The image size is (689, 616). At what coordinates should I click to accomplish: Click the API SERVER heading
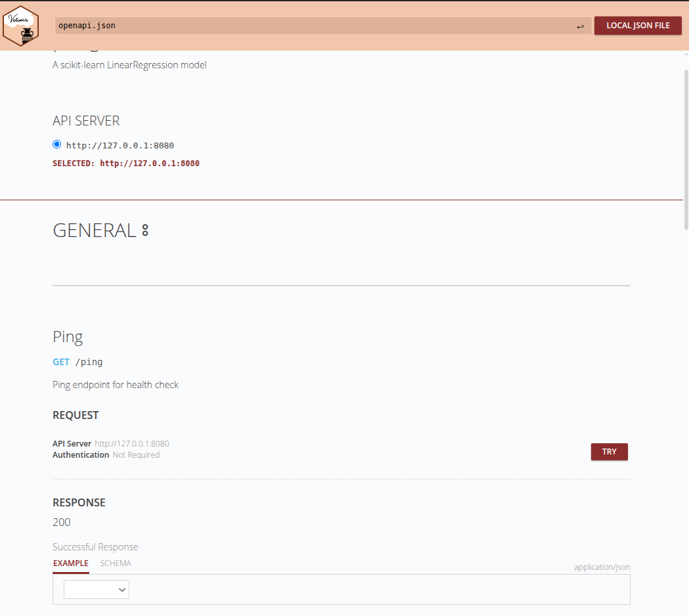coord(86,121)
